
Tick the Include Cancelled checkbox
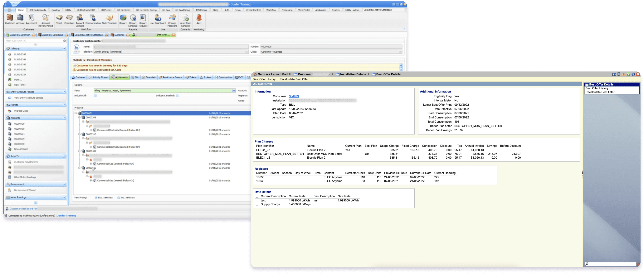[177, 96]
